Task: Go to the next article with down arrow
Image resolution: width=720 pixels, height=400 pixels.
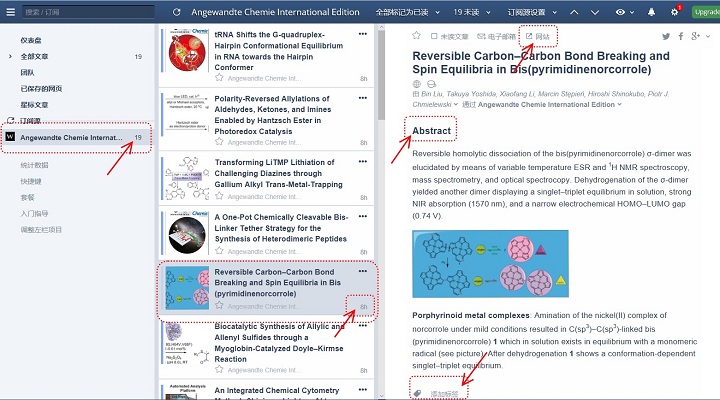Action: 595,12
